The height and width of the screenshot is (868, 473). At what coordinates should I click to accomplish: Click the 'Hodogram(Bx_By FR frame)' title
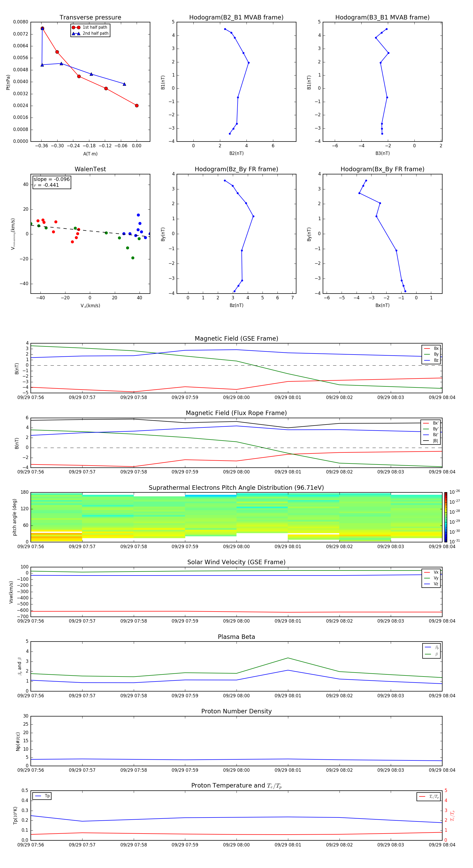click(x=382, y=169)
